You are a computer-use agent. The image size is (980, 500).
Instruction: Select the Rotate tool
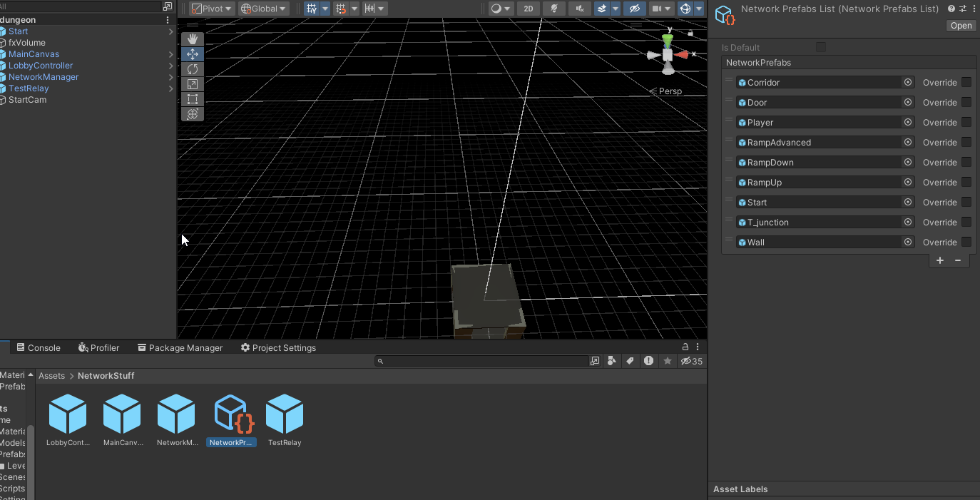[x=192, y=69]
